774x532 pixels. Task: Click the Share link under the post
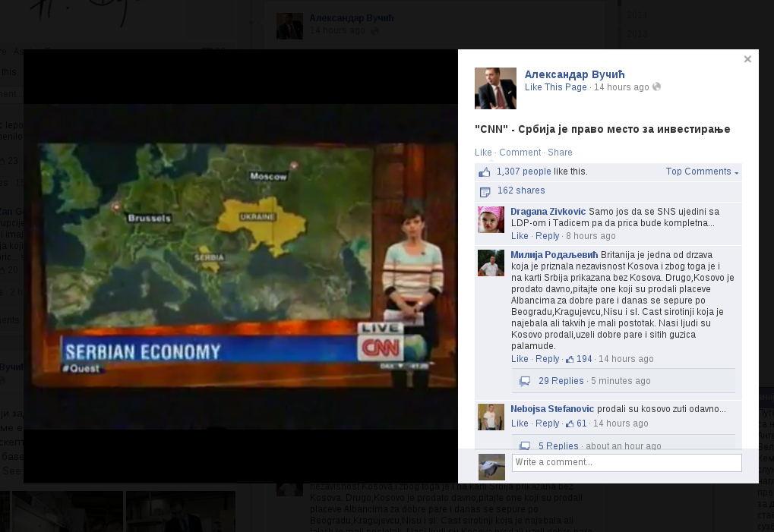(560, 153)
